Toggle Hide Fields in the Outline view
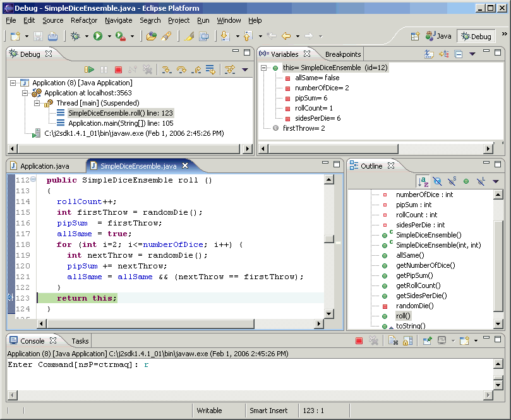 click(x=437, y=181)
